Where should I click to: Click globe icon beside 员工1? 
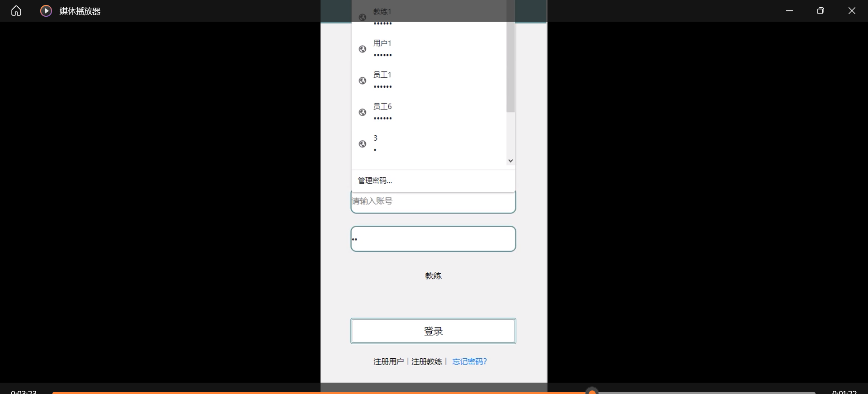[363, 81]
